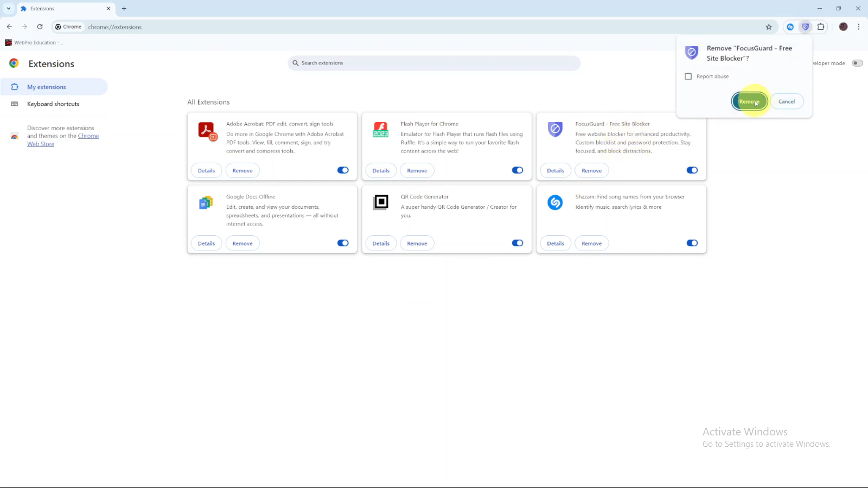Viewport: 868px width, 488px height.
Task: Click the 'All Extensions' heading text
Action: tap(208, 102)
